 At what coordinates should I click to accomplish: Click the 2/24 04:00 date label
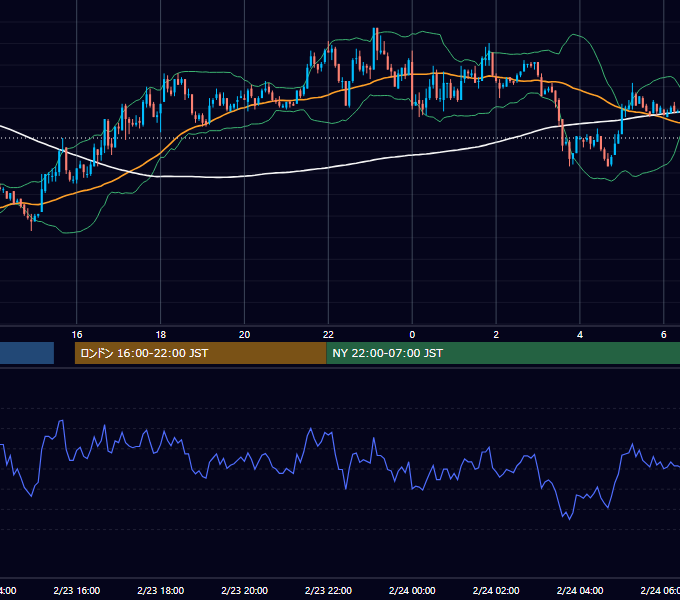(580, 590)
